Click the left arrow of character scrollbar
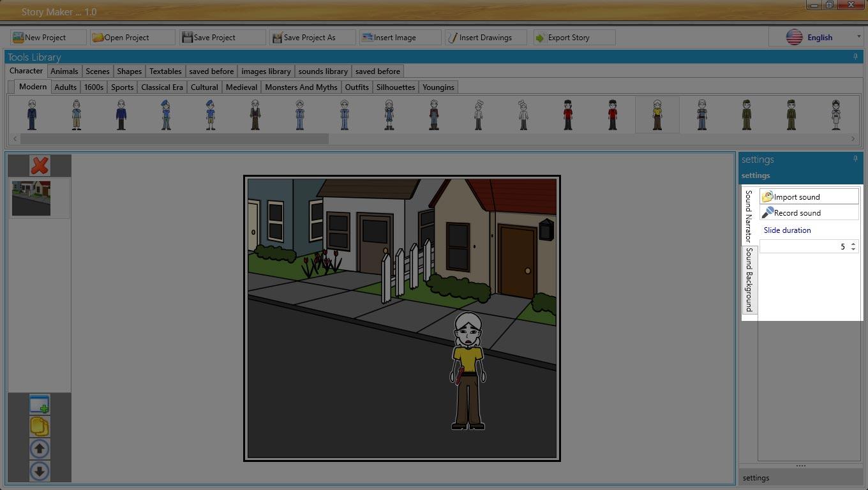 [x=15, y=138]
